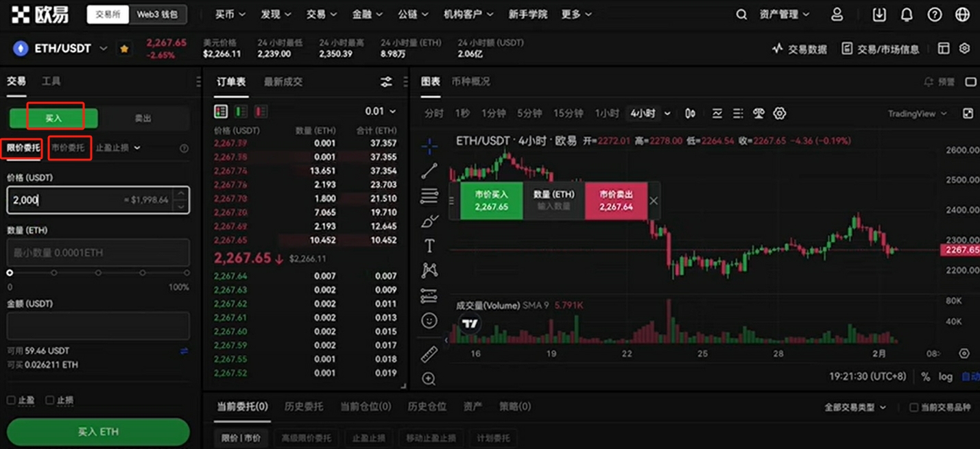The width and height of the screenshot is (980, 449).
Task: Select the ruler measure tool
Action: [x=429, y=354]
